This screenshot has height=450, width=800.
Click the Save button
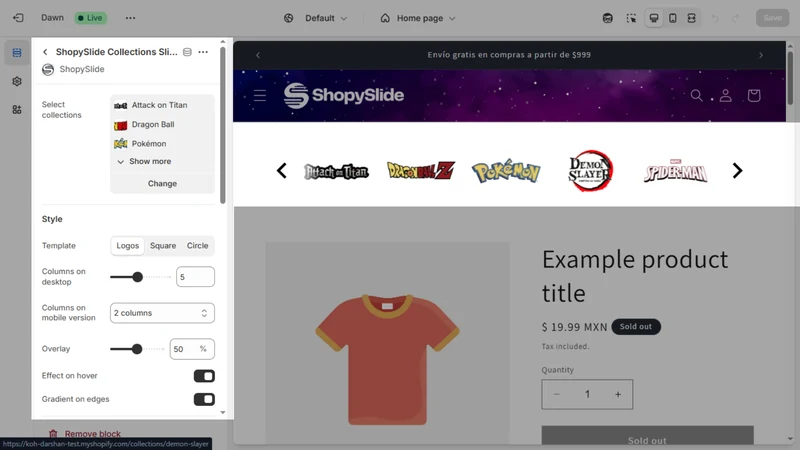coord(772,18)
